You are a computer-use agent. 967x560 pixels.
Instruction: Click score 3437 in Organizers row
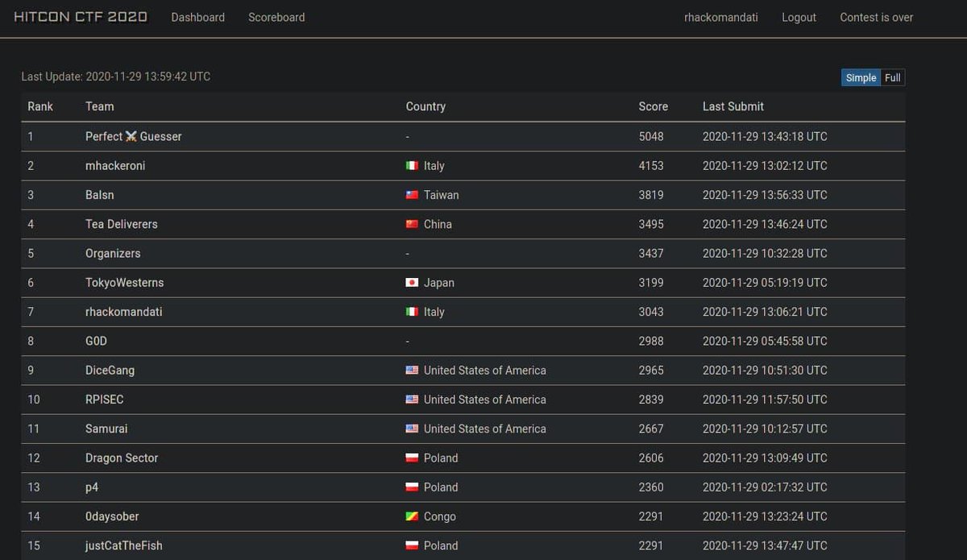(x=651, y=253)
